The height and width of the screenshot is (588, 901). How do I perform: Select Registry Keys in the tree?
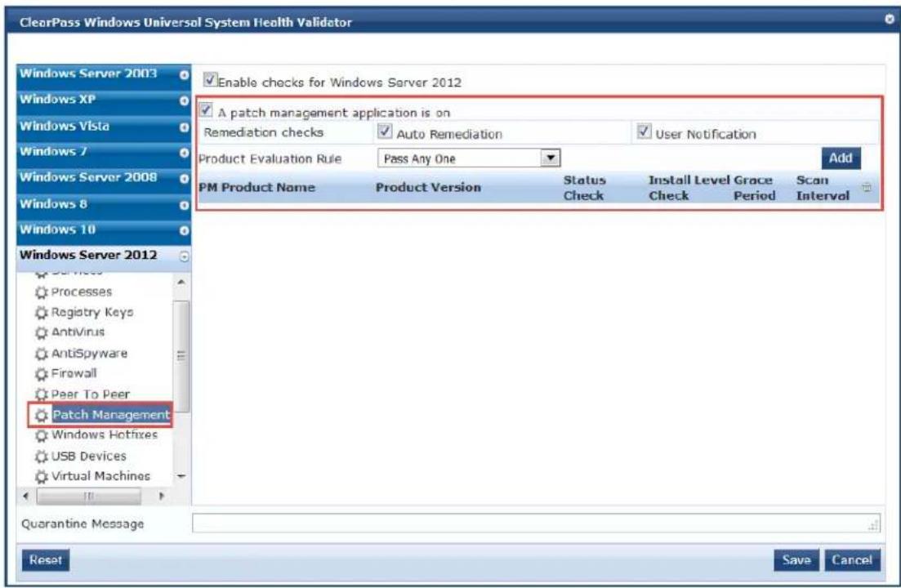[92, 312]
